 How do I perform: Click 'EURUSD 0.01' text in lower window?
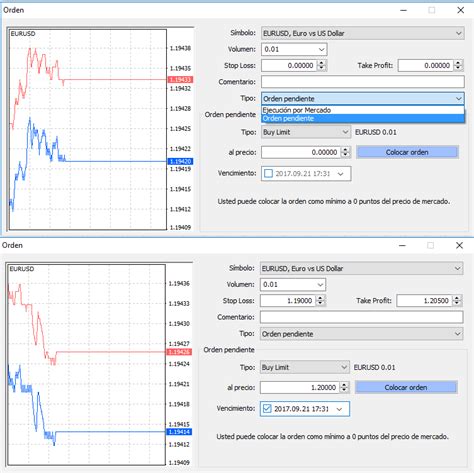(374, 367)
